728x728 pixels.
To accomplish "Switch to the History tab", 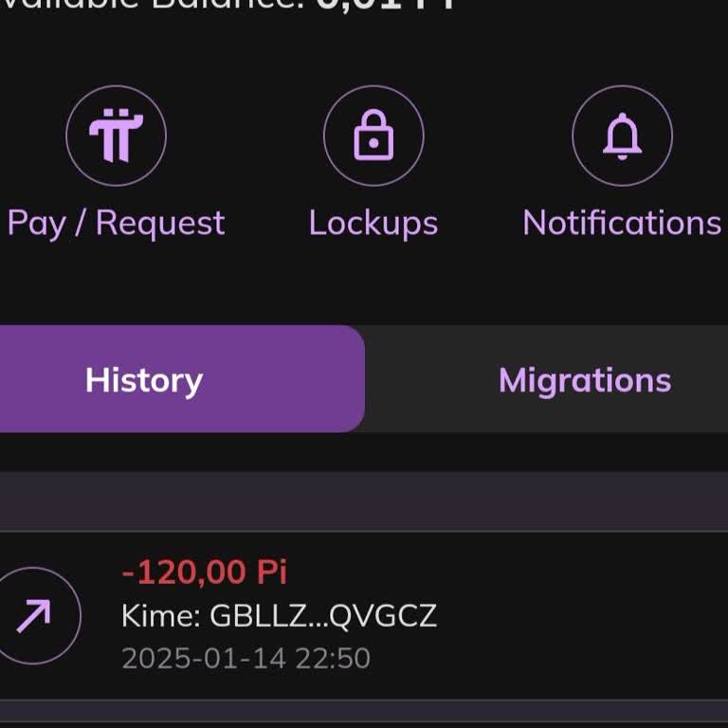I will click(x=144, y=380).
